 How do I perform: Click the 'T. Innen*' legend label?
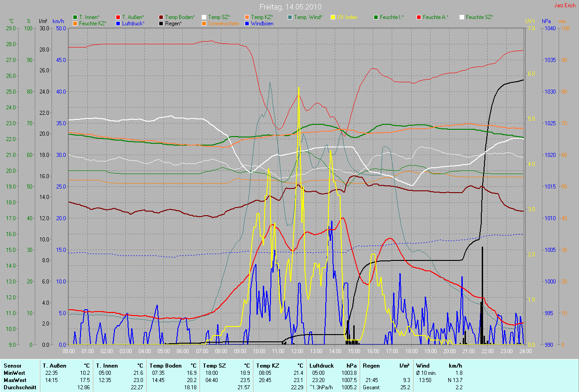(x=89, y=17)
